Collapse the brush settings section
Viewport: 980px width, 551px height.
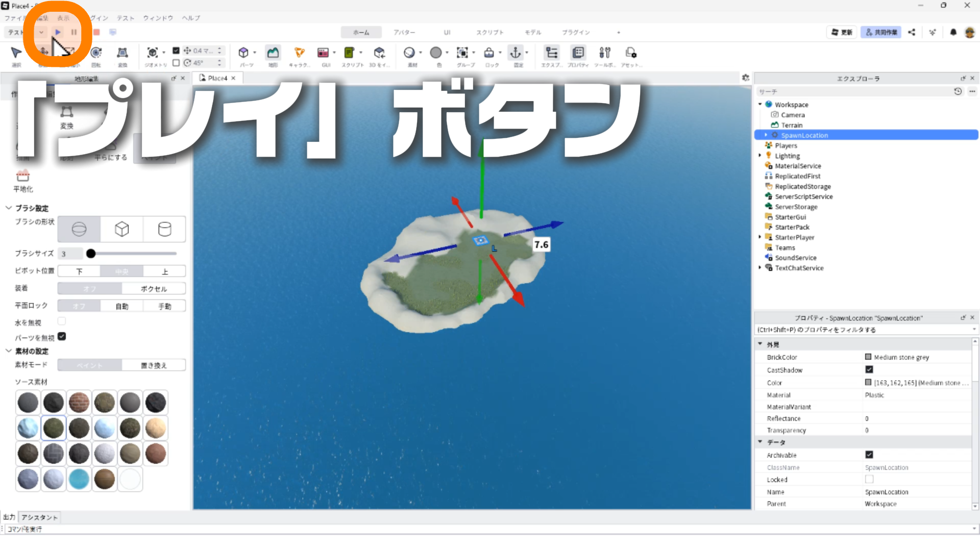pyautogui.click(x=9, y=208)
